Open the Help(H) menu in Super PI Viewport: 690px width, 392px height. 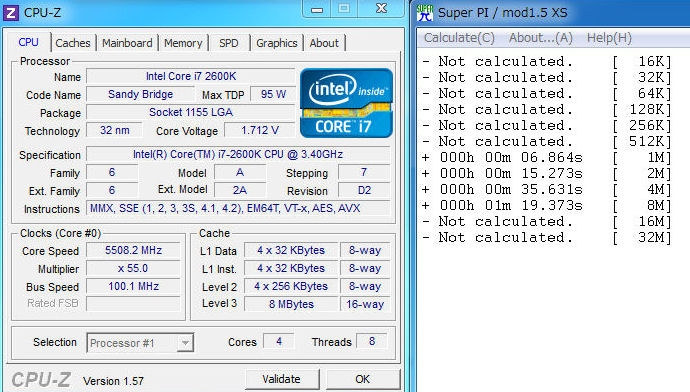pos(609,38)
